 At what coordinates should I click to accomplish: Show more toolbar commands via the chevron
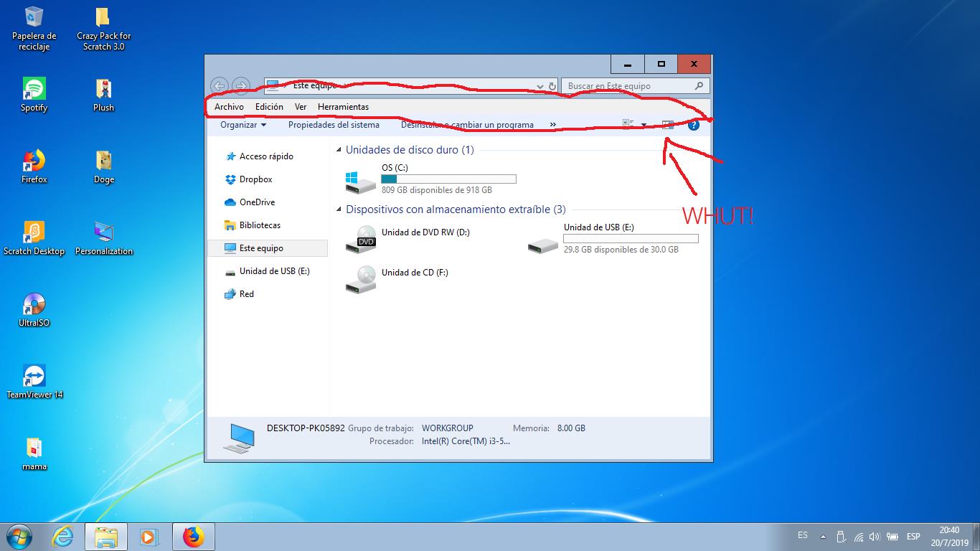click(x=553, y=125)
